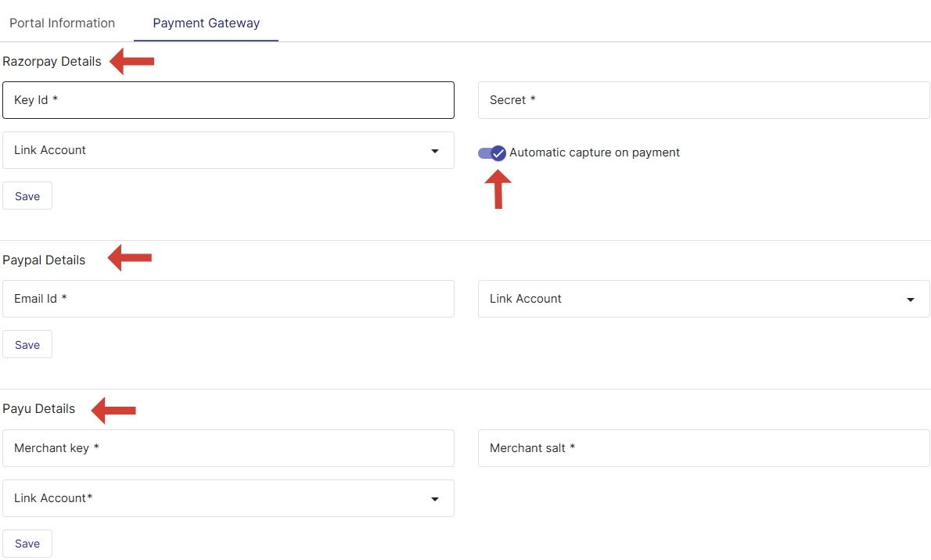
Task: Toggle Automatic capture on payment switch
Action: (491, 153)
